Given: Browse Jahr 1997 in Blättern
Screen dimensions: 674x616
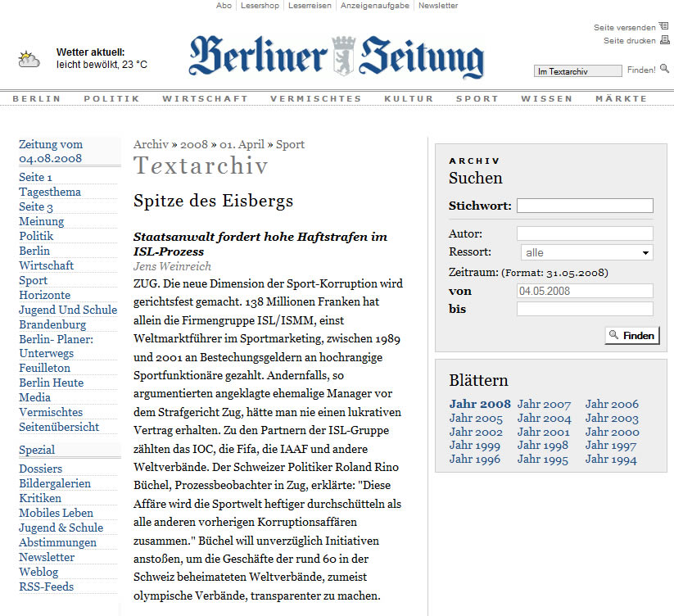Looking at the screenshot, I should click(x=611, y=446).
